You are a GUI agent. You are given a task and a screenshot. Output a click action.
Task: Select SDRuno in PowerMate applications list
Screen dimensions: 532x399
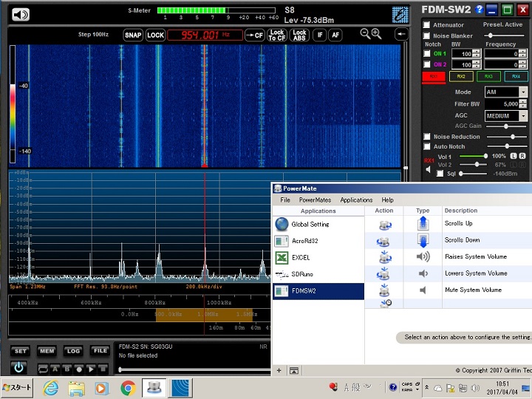tap(318, 274)
